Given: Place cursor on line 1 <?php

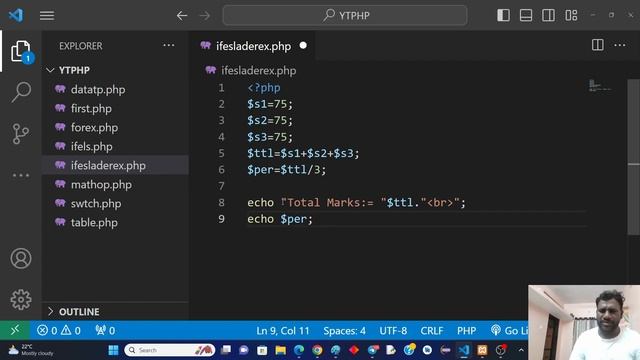Looking at the screenshot, I should pos(264,88).
